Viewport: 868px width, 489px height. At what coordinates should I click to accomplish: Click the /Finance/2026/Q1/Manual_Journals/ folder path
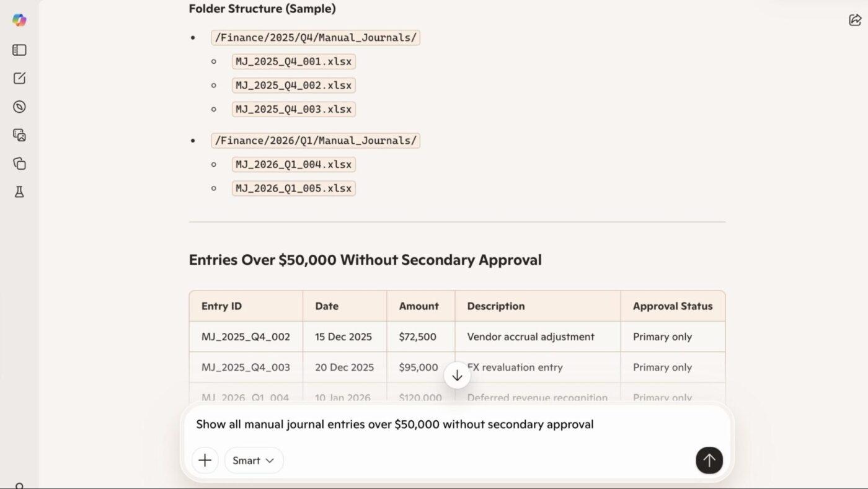click(x=316, y=141)
